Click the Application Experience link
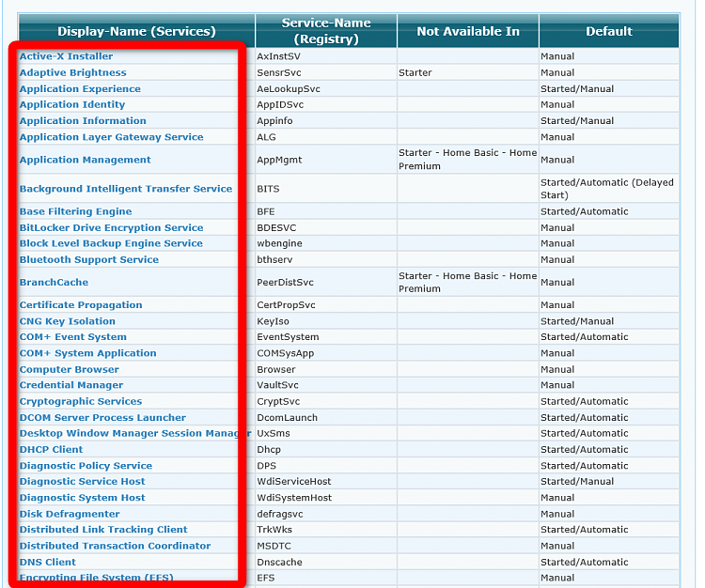The height and width of the screenshot is (588, 705). pos(80,88)
